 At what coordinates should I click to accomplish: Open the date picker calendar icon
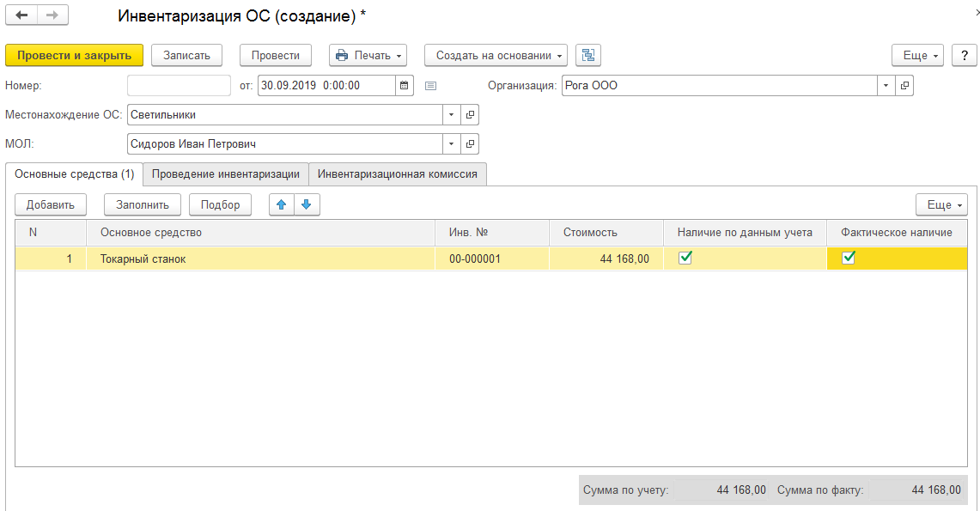[405, 85]
